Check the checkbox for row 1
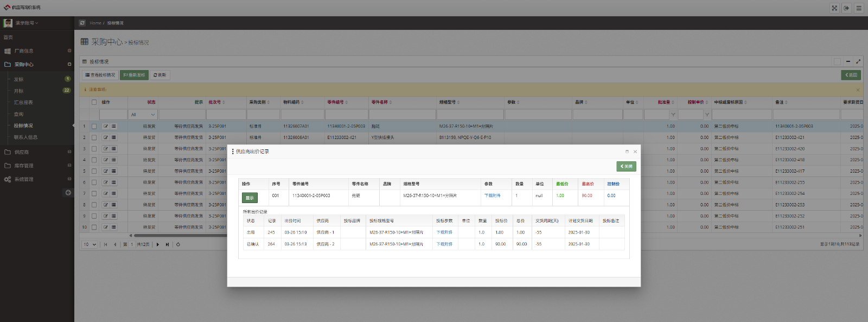This screenshot has height=322, width=868. tap(94, 126)
